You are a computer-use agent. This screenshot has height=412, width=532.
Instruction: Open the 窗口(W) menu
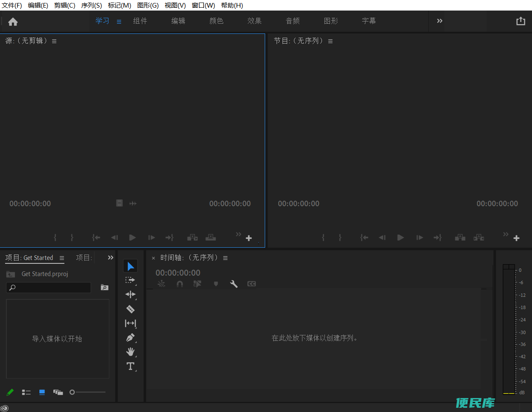[203, 6]
